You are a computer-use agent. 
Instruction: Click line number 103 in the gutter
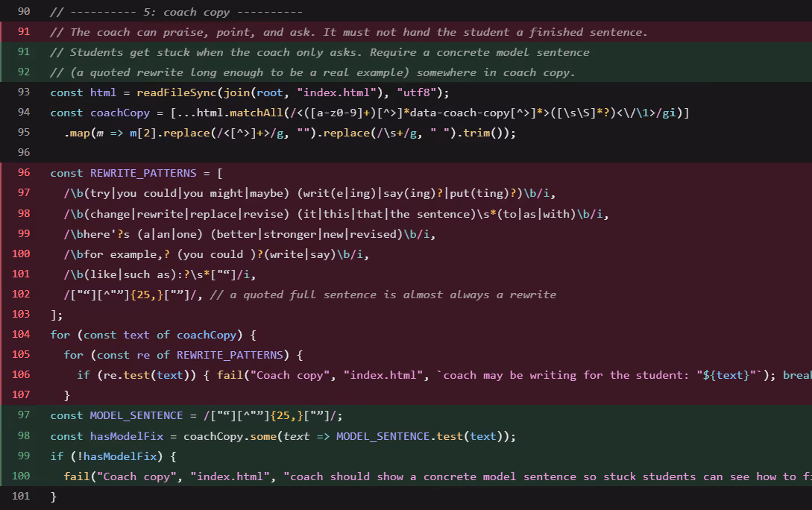(21, 315)
